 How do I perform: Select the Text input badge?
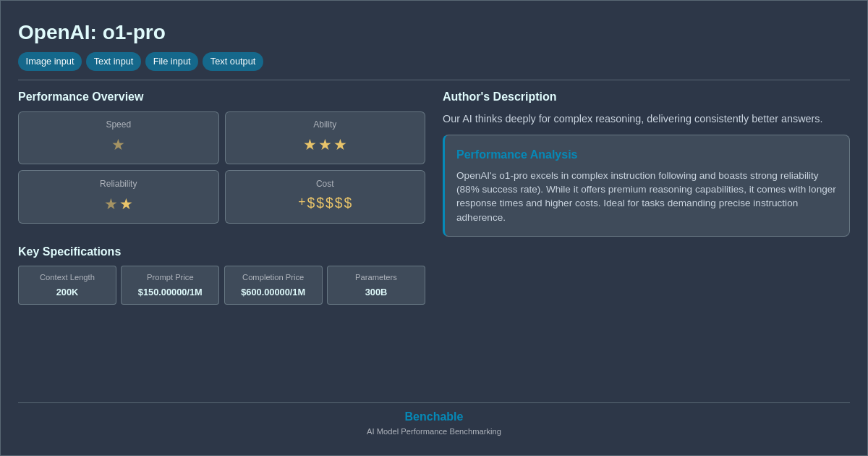point(114,62)
